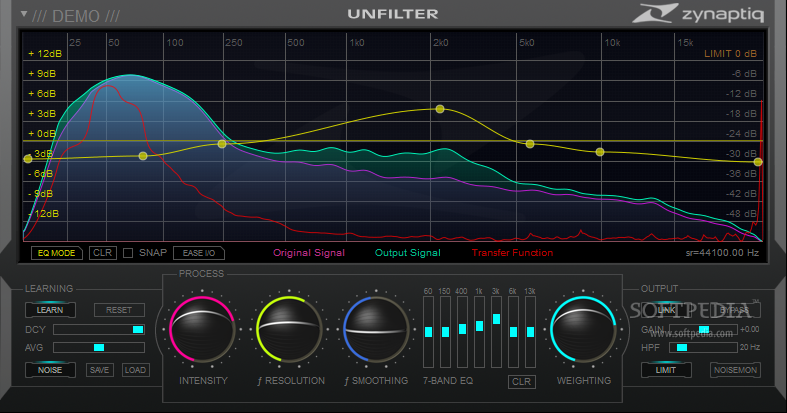Toggle the LINK button in Output

coord(666,310)
